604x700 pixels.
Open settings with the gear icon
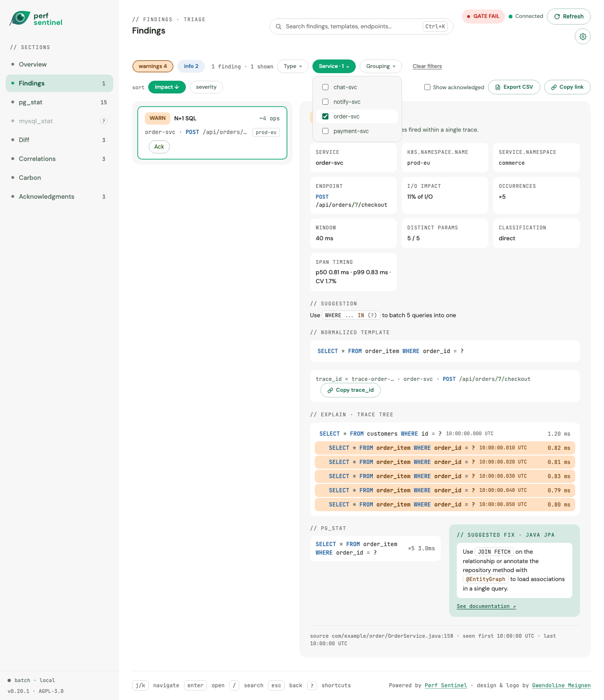point(583,36)
